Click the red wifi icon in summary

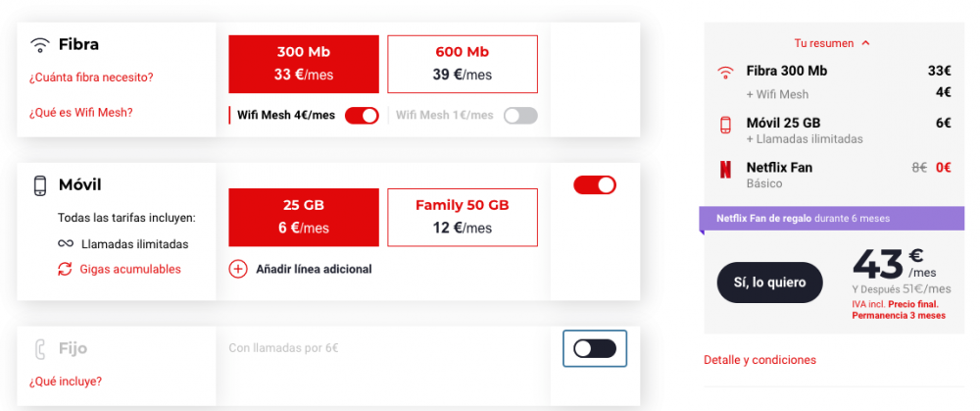(x=725, y=72)
